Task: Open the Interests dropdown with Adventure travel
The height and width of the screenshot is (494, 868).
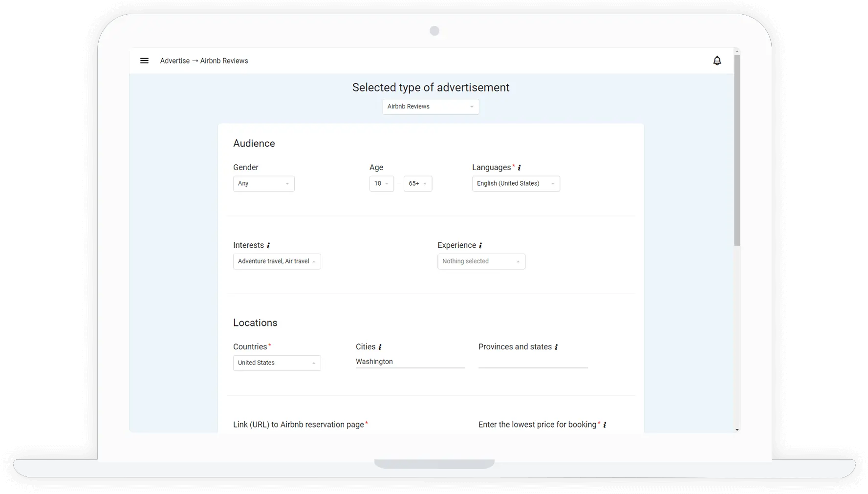Action: point(277,261)
